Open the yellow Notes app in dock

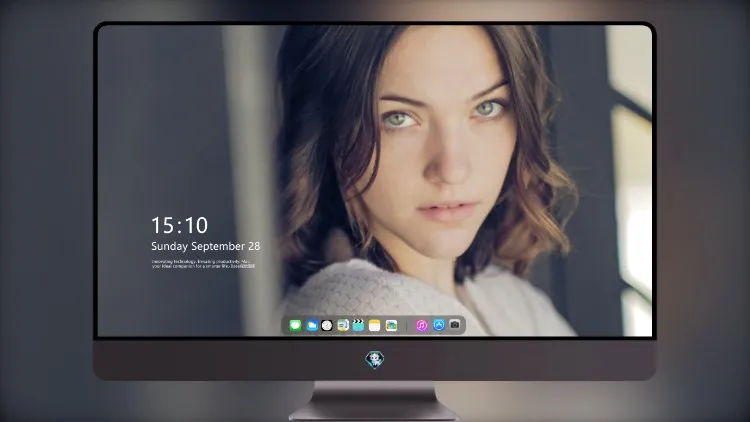coord(375,325)
